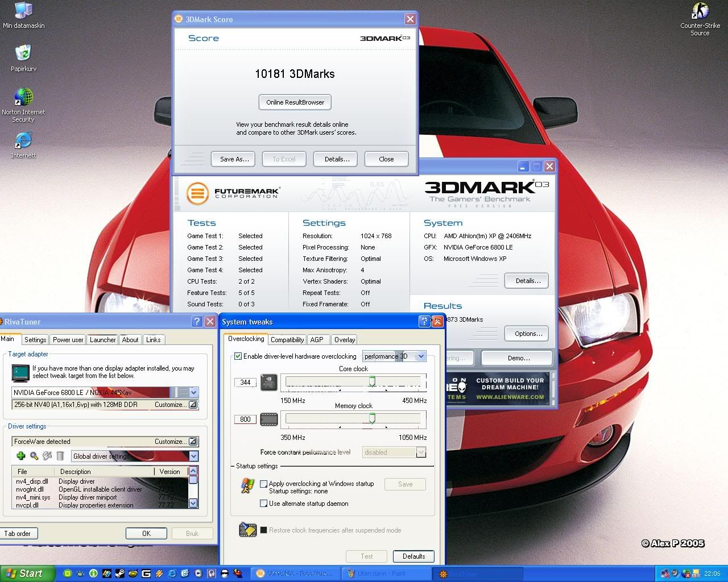Click OK in RivaTuner window
The width and height of the screenshot is (728, 582).
click(x=146, y=534)
